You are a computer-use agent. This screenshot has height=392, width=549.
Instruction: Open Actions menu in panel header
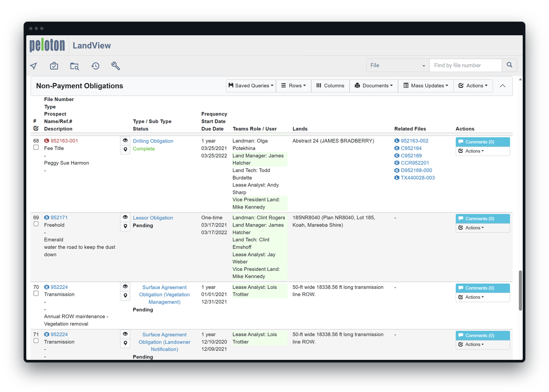pyautogui.click(x=473, y=86)
